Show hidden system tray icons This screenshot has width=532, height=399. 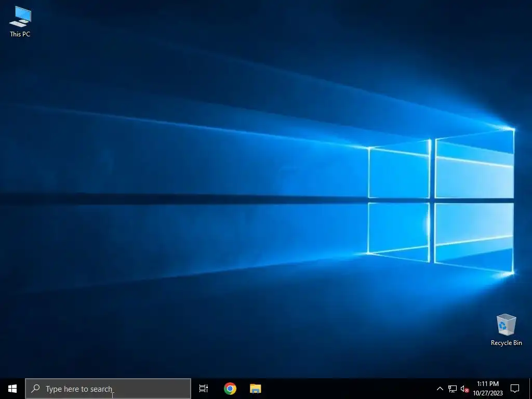coord(440,389)
